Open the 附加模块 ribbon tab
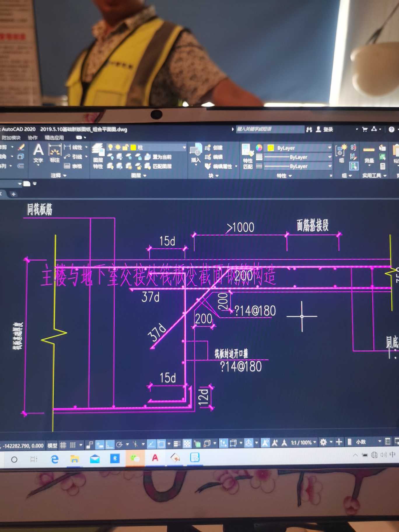The height and width of the screenshot is (532, 399). [x=11, y=138]
